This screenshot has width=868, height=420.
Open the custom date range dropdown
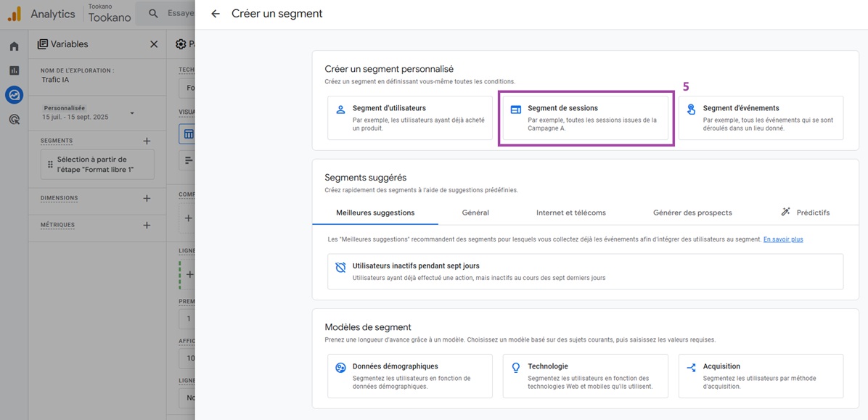pyautogui.click(x=131, y=112)
